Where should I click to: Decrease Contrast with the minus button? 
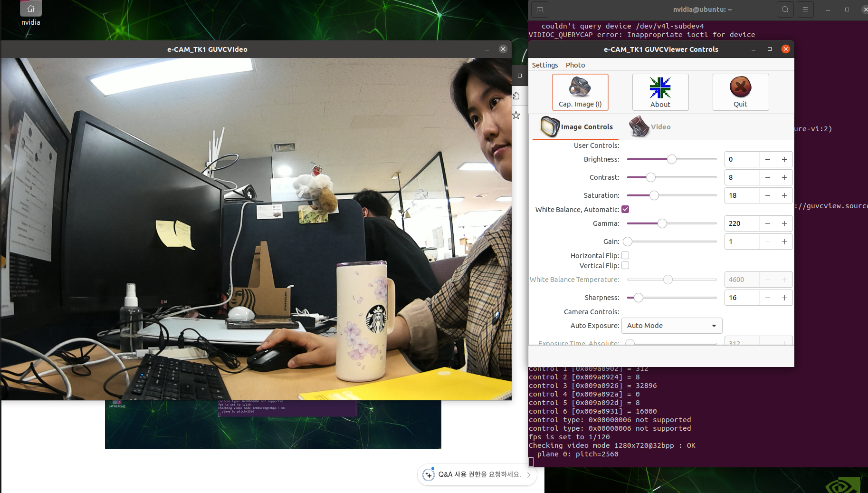tap(768, 177)
